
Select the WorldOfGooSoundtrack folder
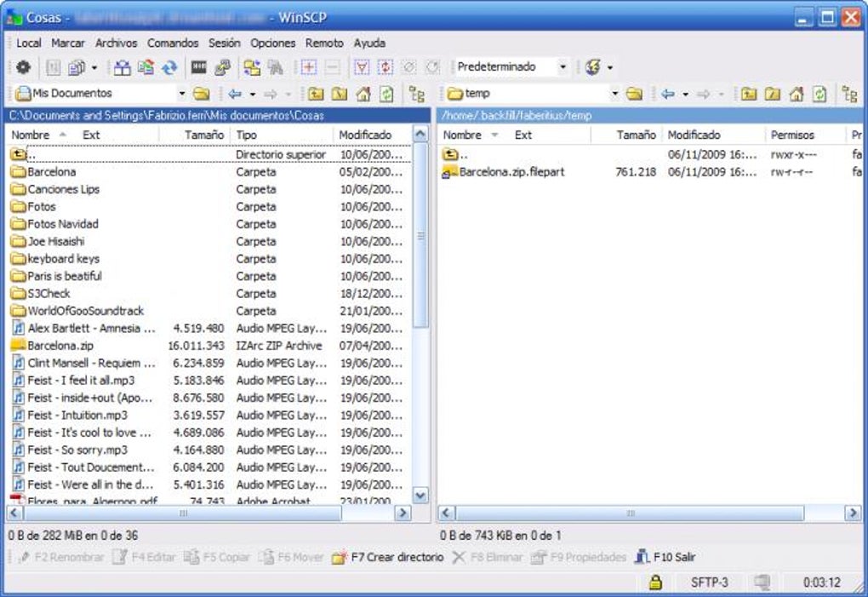77,311
